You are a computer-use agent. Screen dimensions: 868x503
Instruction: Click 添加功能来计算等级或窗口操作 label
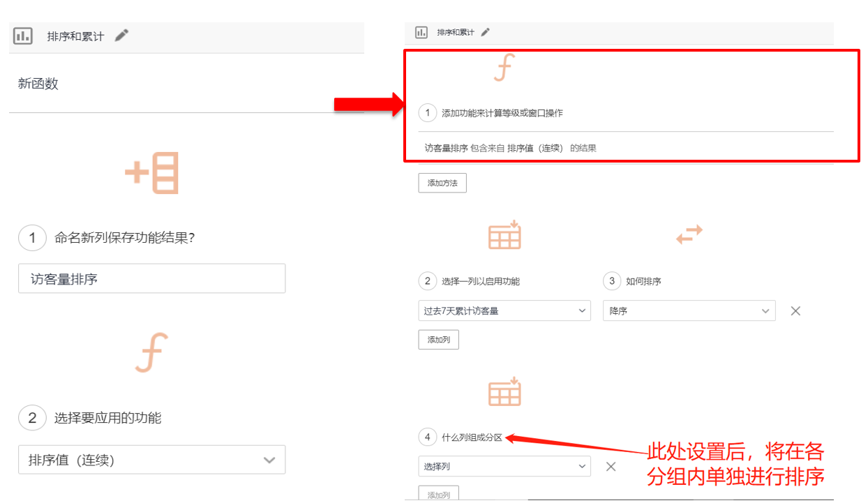point(502,113)
